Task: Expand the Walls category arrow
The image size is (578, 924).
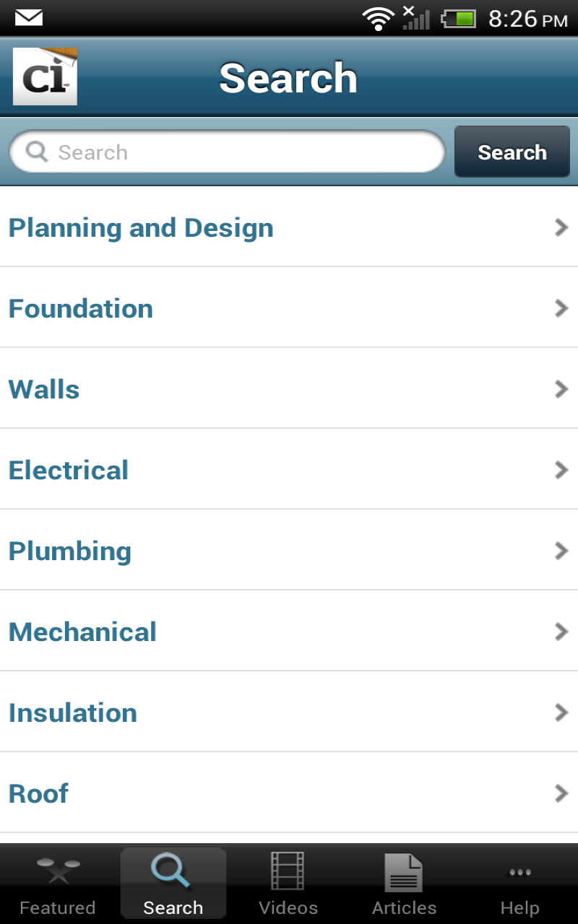Action: pos(561,389)
